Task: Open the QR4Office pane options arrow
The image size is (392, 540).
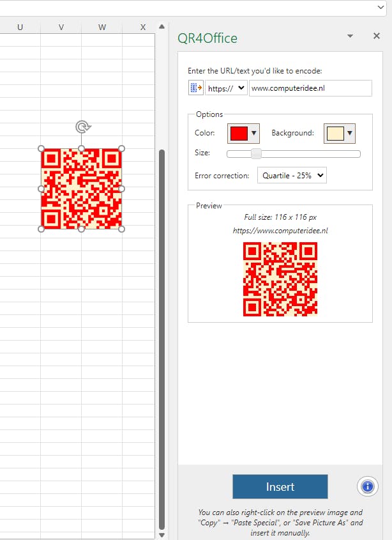Action: point(350,36)
